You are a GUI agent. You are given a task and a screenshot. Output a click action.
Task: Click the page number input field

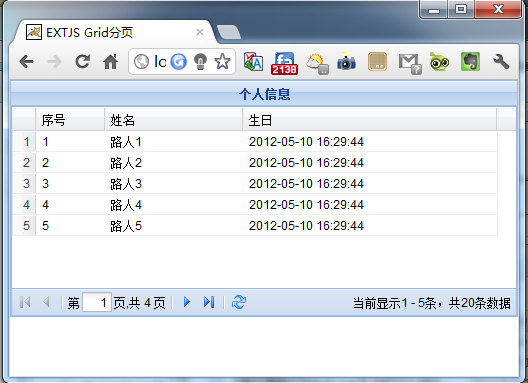tap(97, 302)
